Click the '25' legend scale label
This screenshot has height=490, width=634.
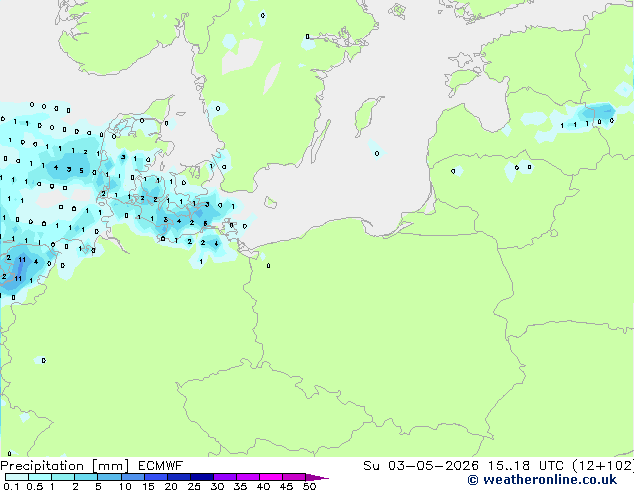194,486
